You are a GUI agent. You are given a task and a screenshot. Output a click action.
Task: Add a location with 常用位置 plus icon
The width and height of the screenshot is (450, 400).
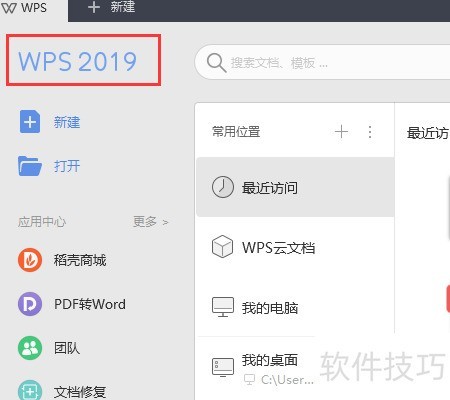click(x=341, y=132)
